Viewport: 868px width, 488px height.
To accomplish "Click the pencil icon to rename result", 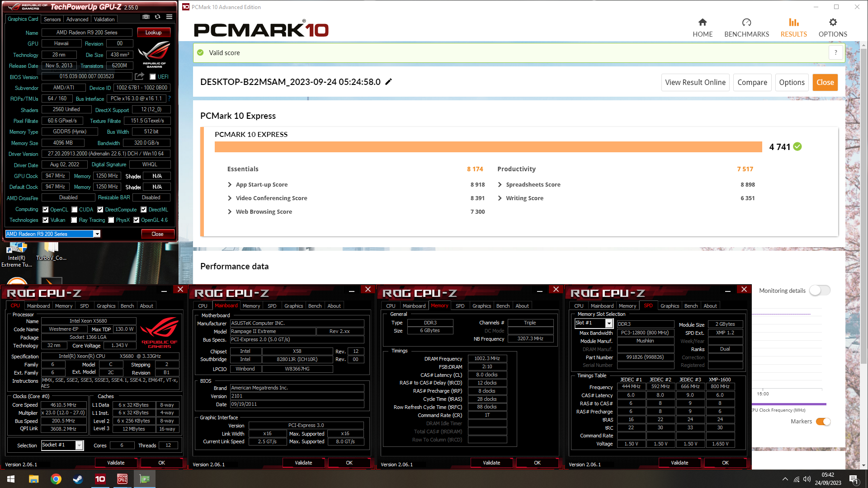I will pyautogui.click(x=388, y=82).
